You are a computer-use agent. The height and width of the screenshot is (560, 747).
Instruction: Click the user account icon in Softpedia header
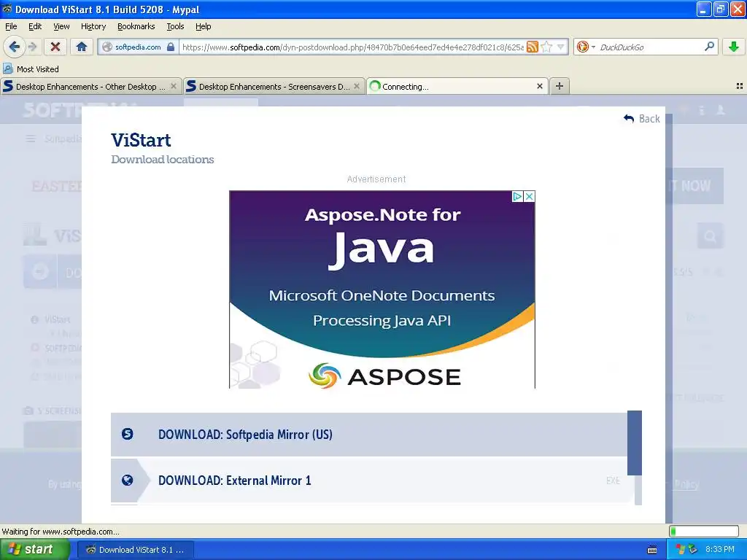click(x=720, y=110)
